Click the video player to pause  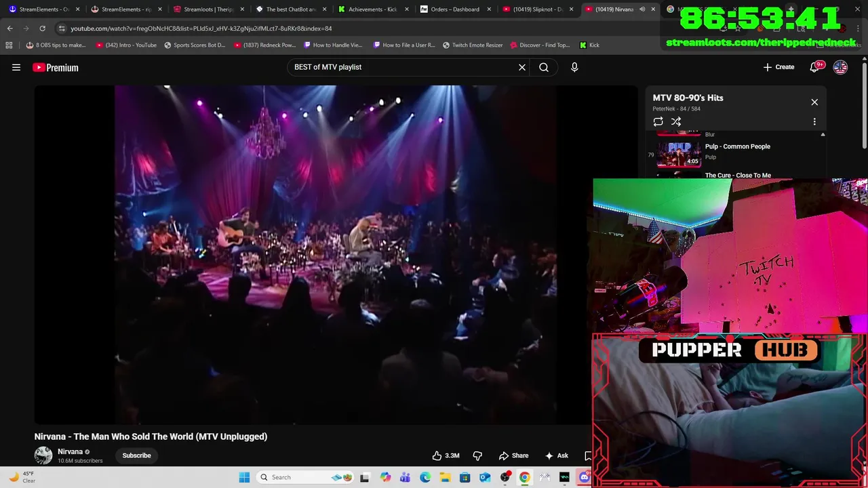tap(336, 254)
